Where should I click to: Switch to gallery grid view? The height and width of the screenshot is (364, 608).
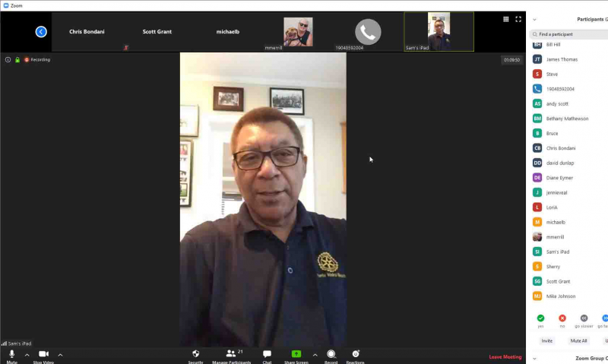(x=506, y=19)
